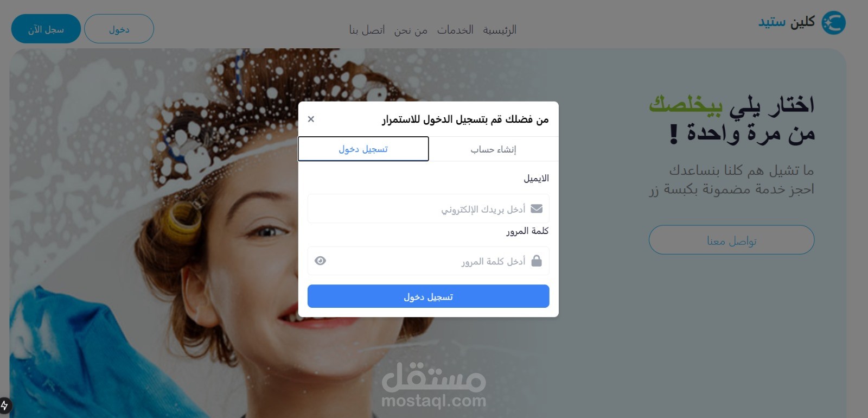Toggle password visibility eye icon
This screenshot has width=868, height=418.
pyautogui.click(x=320, y=261)
